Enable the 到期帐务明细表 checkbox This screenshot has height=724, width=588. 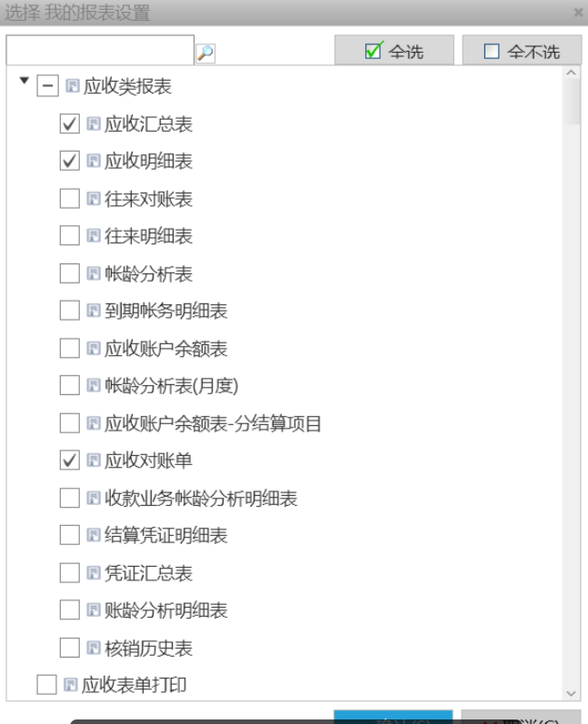coord(69,312)
